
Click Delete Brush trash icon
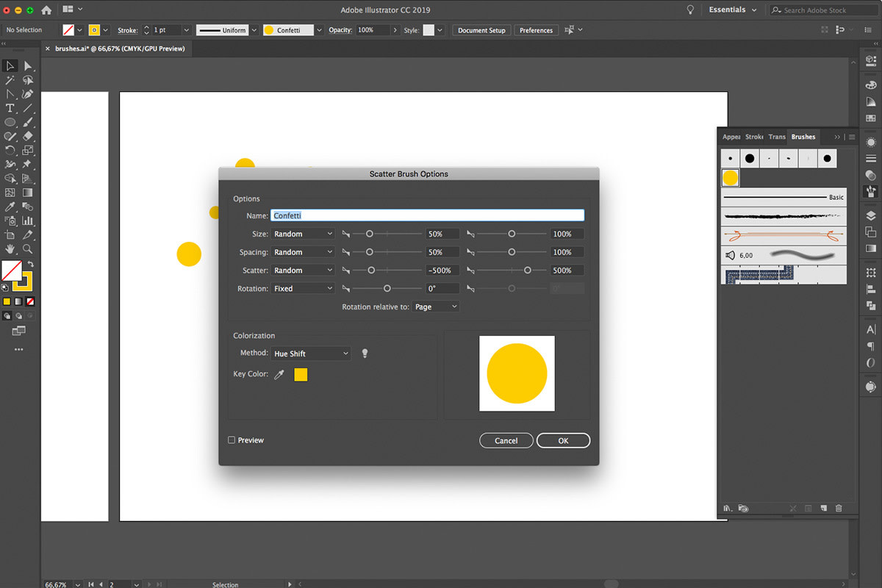(839, 508)
